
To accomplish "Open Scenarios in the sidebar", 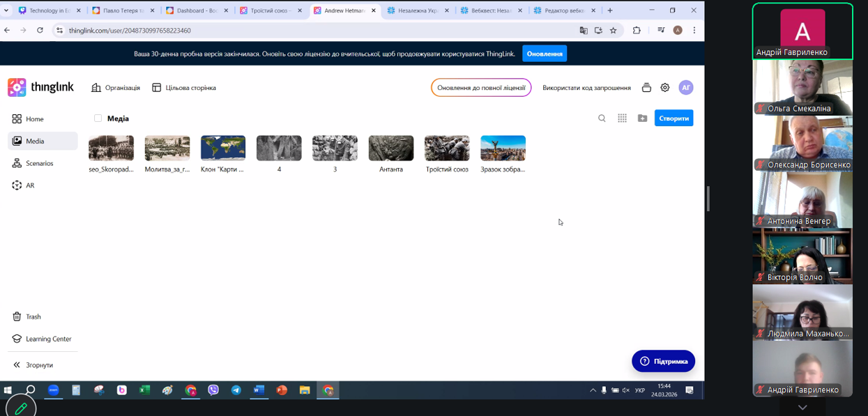I will click(x=39, y=163).
